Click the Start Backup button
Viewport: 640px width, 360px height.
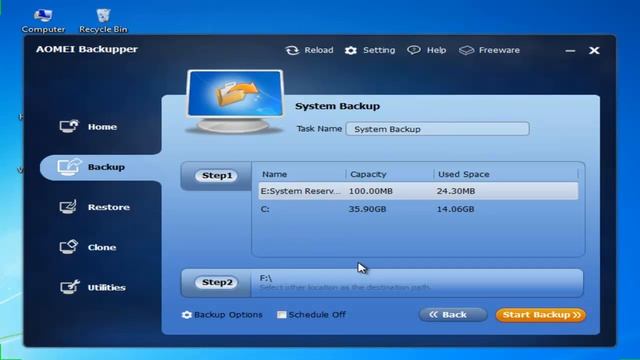click(x=541, y=315)
